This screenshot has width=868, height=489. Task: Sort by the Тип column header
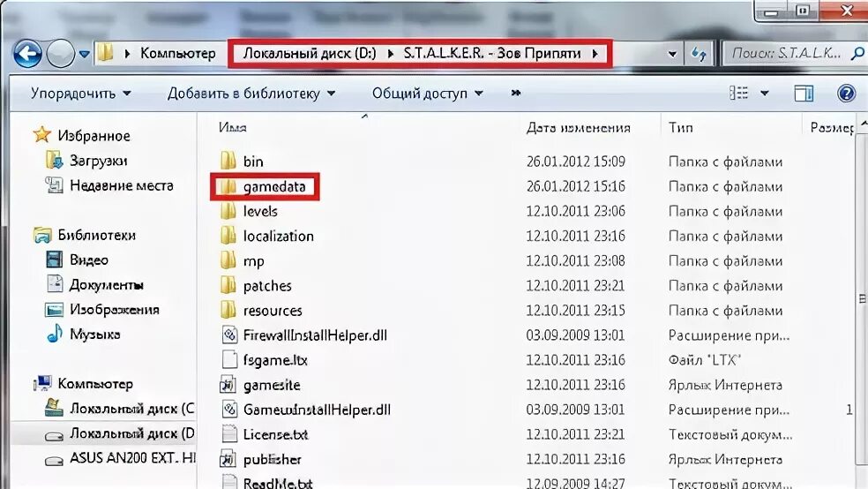[681, 128]
